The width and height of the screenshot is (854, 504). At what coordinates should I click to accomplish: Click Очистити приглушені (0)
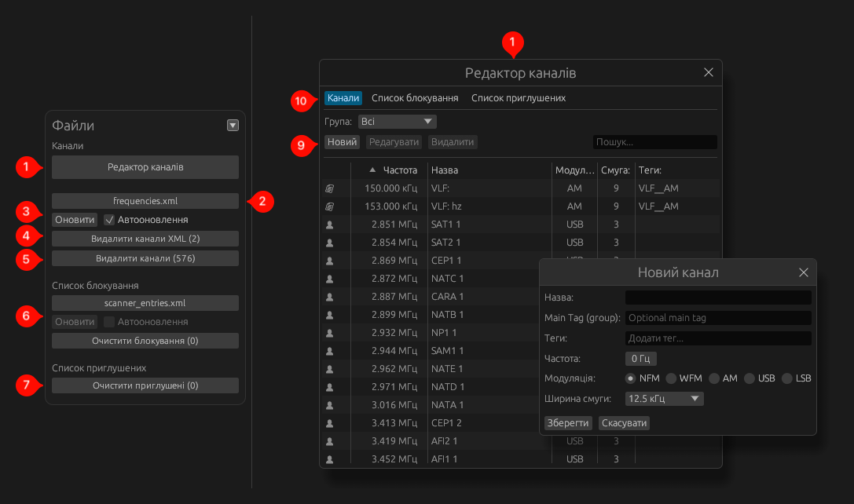point(145,385)
